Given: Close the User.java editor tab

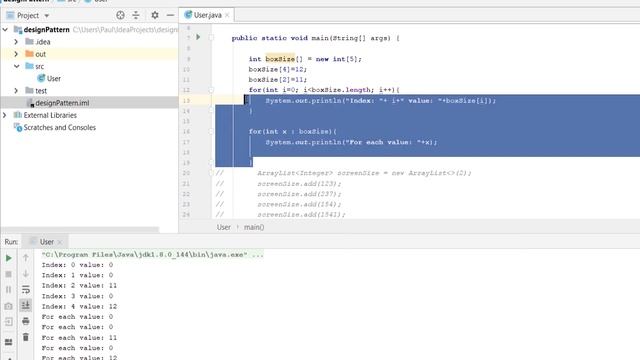Looking at the screenshot, I should pyautogui.click(x=227, y=16).
